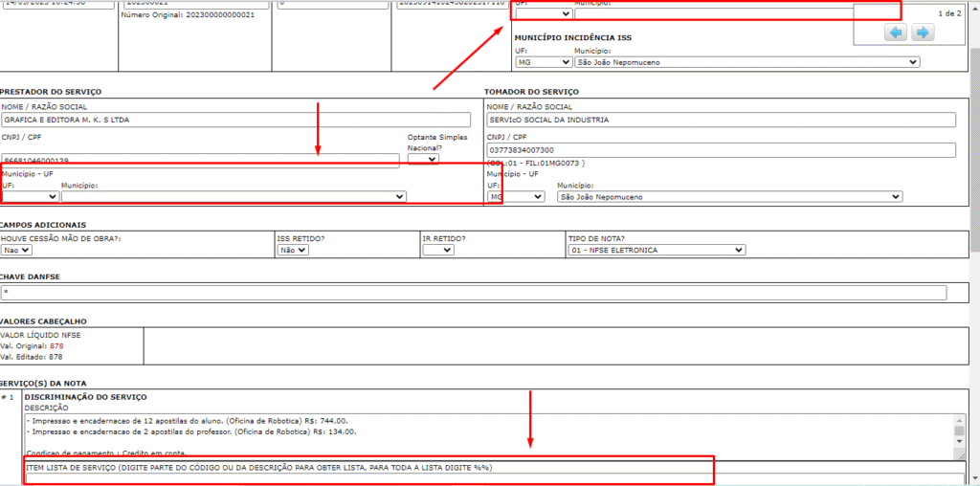Open Tipo de Nota 01 - NFSE Eletronica dropdown

pyautogui.click(x=657, y=250)
